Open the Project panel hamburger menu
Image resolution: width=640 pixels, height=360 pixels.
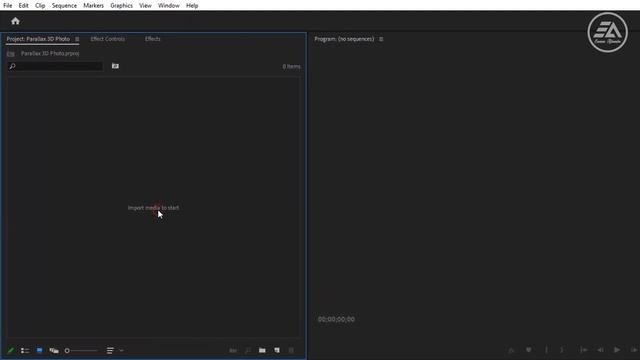tap(77, 39)
